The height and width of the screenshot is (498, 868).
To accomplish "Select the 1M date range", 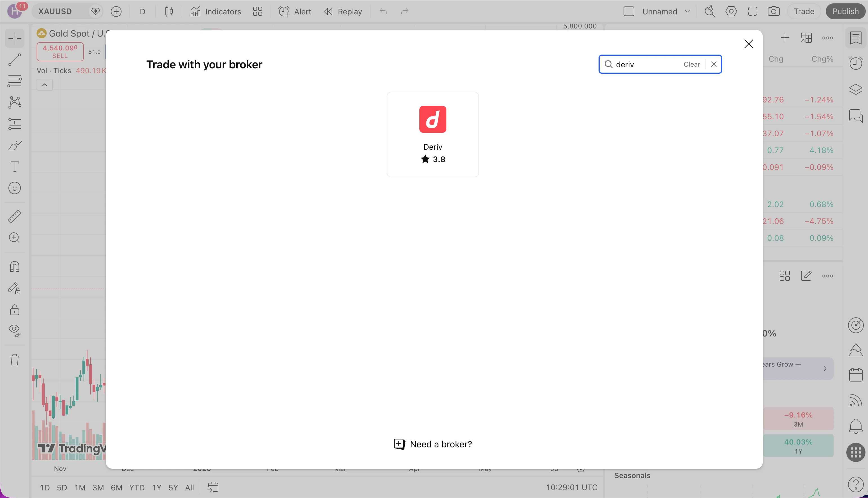I will (x=80, y=487).
